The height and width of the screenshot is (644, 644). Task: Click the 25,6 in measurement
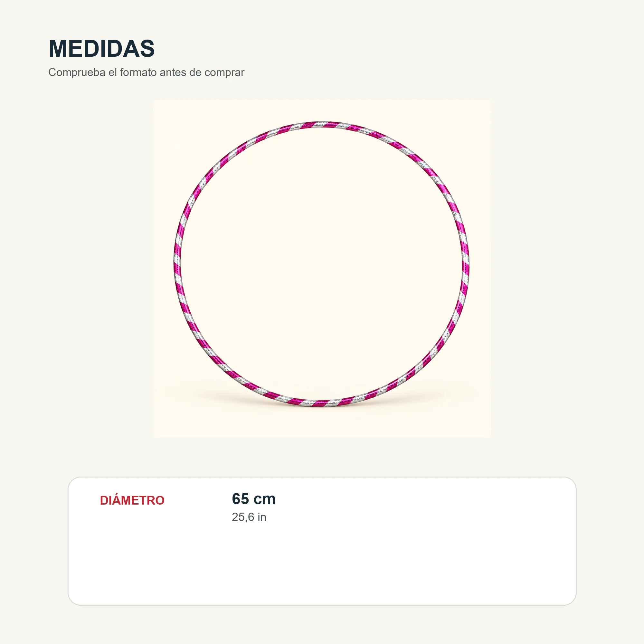[x=249, y=517]
